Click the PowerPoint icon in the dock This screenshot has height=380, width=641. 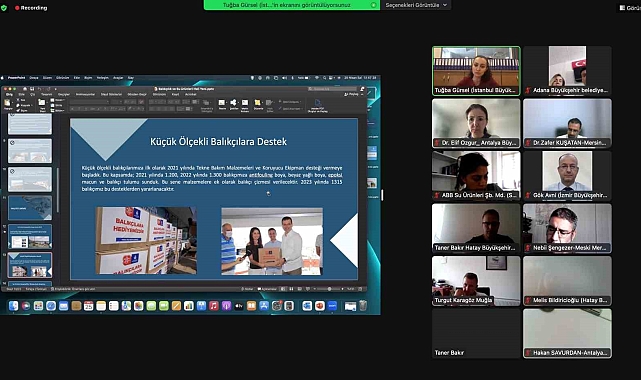320,306
